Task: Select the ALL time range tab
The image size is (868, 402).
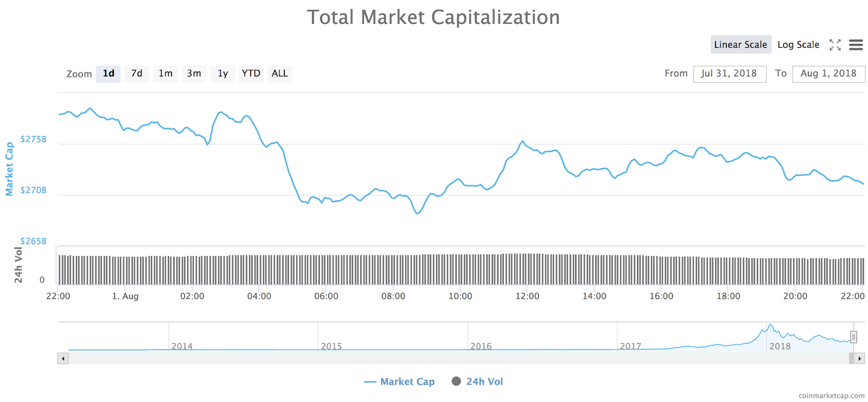Action: [279, 74]
